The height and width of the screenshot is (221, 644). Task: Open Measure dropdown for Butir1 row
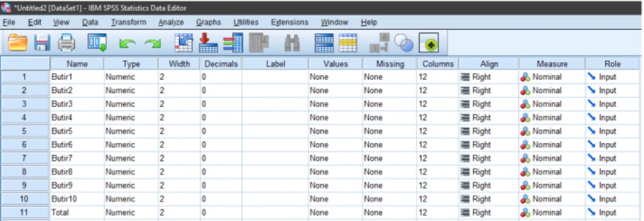pos(552,77)
